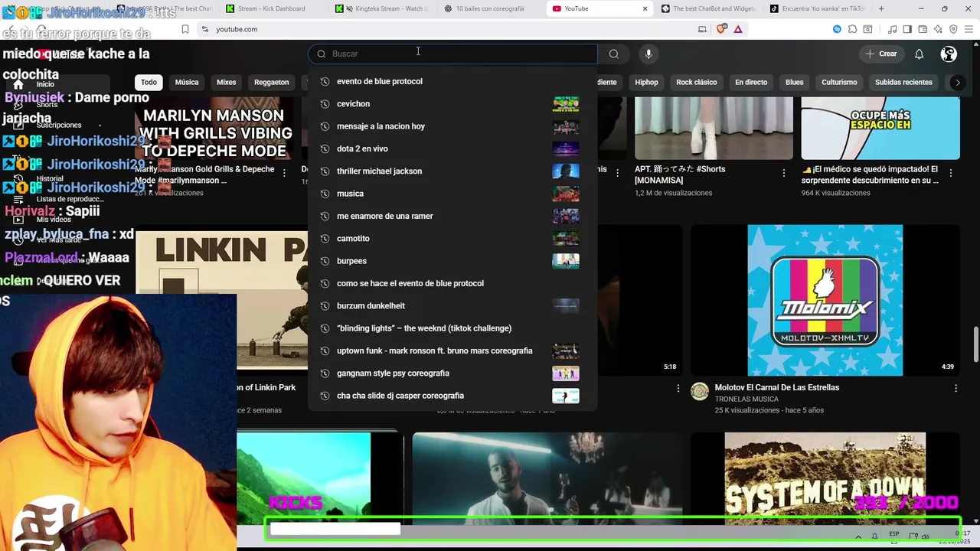Open the music note playlist icon
The image size is (980, 551).
tap(893, 29)
